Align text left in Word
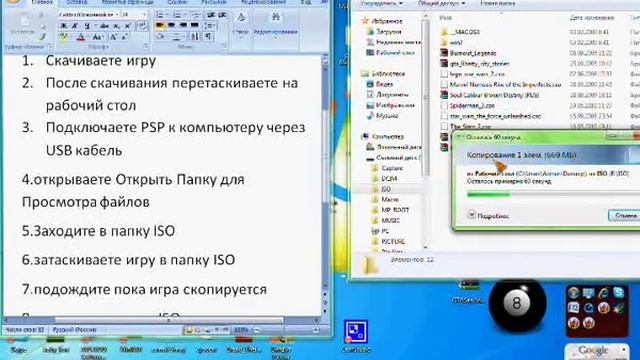640x360 pixels. pos(160,25)
